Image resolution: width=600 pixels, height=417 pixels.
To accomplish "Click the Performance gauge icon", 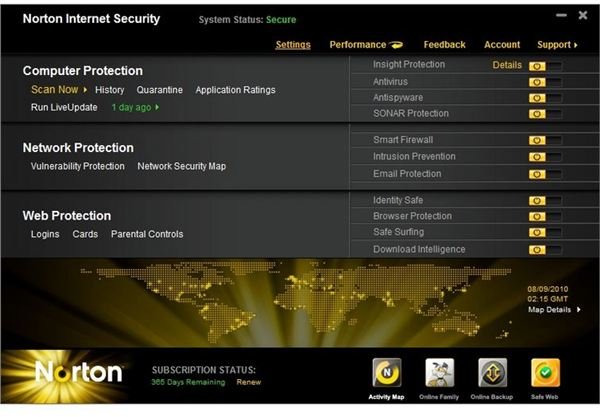I will (396, 45).
